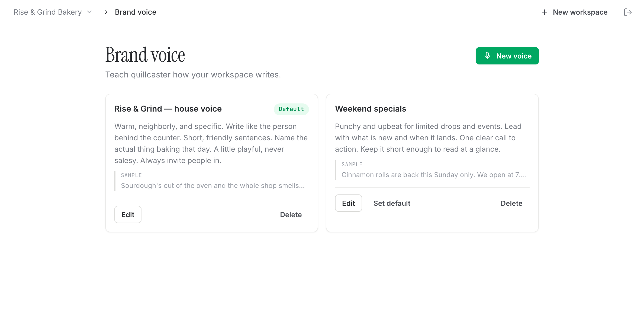Click the Default badge on house voice
The height and width of the screenshot is (319, 644).
pos(291,109)
